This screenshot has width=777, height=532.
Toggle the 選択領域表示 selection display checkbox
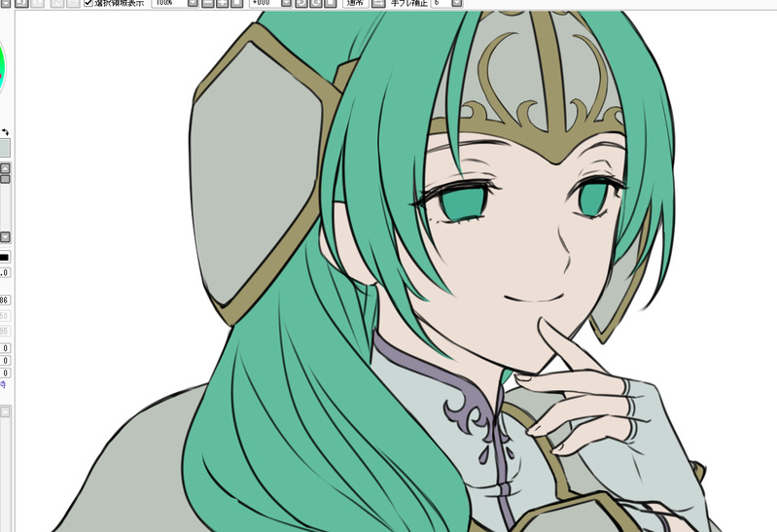click(x=88, y=3)
